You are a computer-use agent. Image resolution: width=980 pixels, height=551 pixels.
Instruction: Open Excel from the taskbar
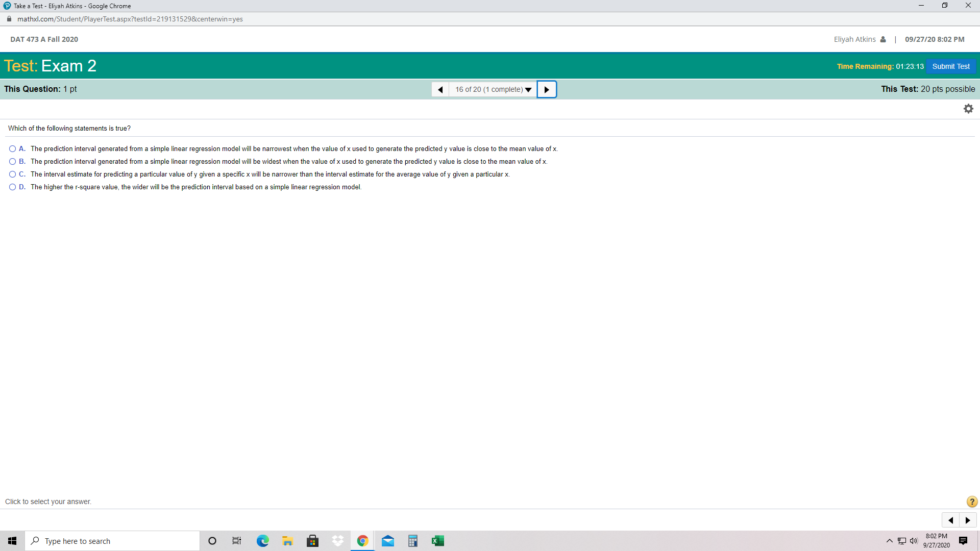[x=438, y=541]
